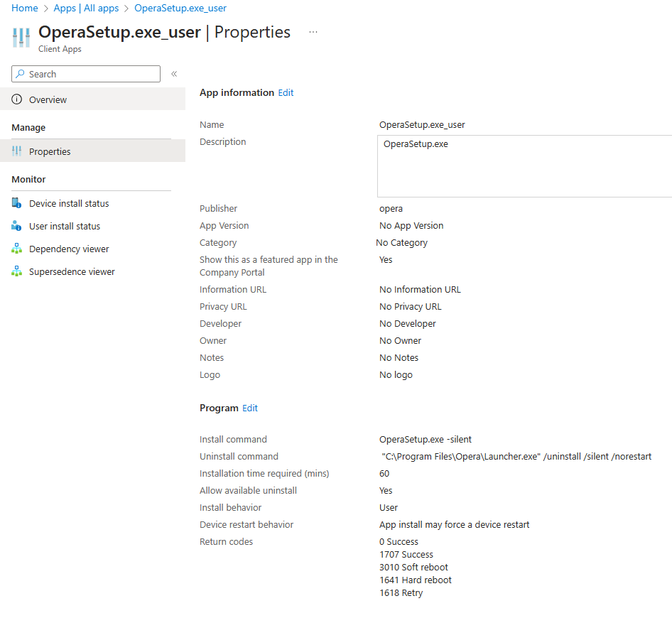The image size is (672, 618).
Task: Edit the Program section
Action: (249, 408)
